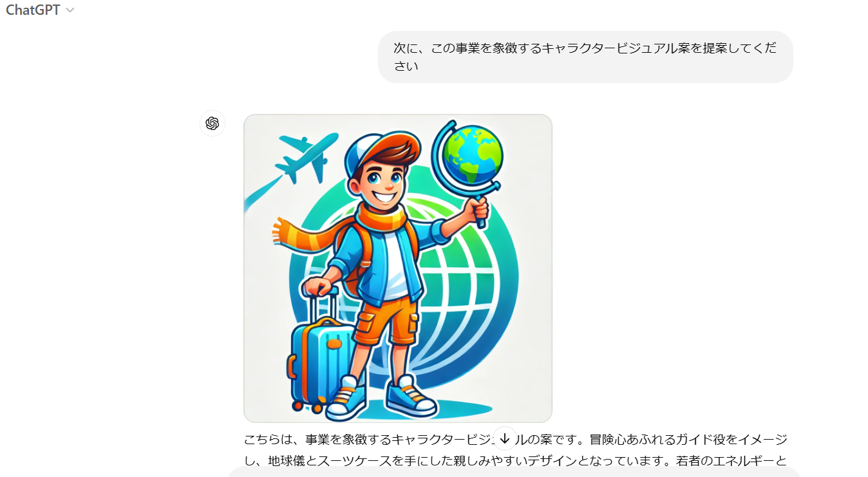Click the character's blue sneakers
Viewport: 868px width, 477px height.
(381, 396)
